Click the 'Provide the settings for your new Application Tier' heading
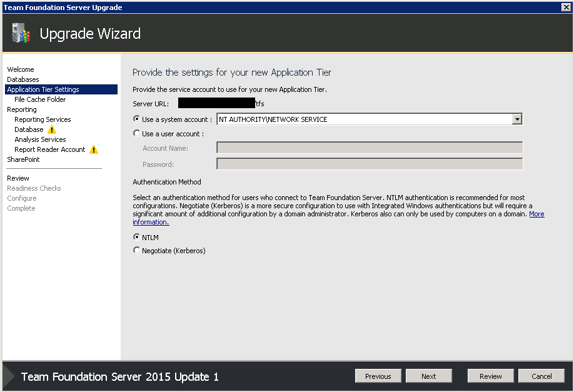Screen dimensions: 574x392 coord(232,73)
